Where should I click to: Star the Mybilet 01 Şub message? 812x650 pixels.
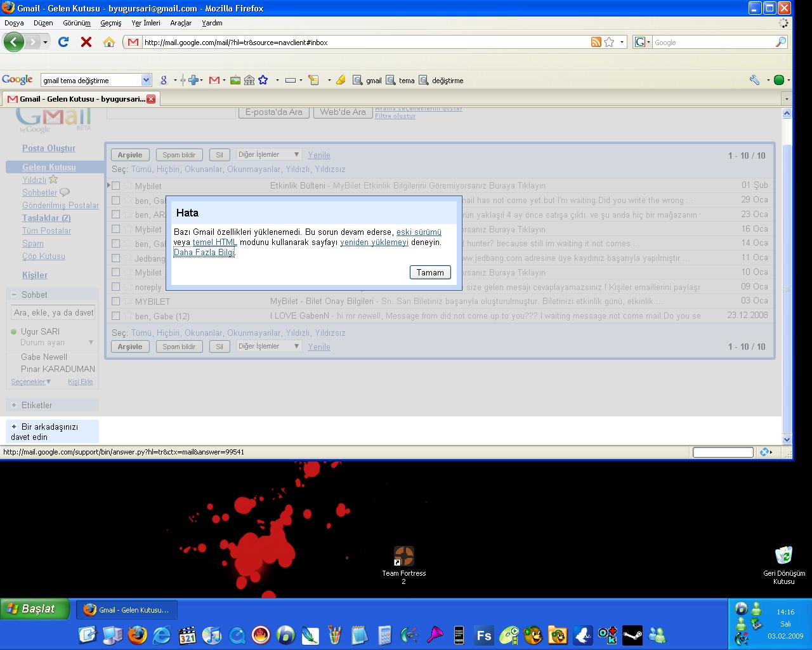(128, 185)
